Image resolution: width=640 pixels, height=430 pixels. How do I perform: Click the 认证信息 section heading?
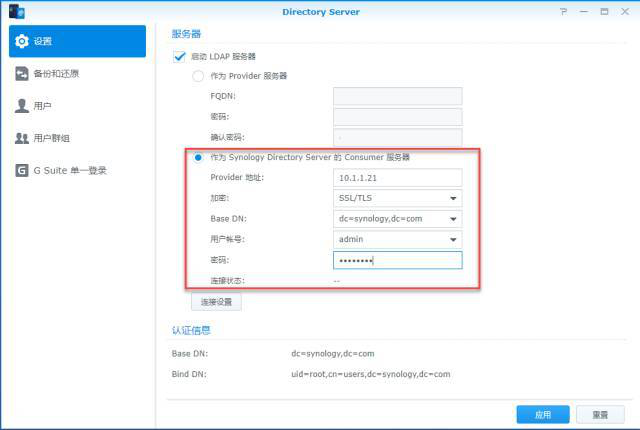click(191, 330)
